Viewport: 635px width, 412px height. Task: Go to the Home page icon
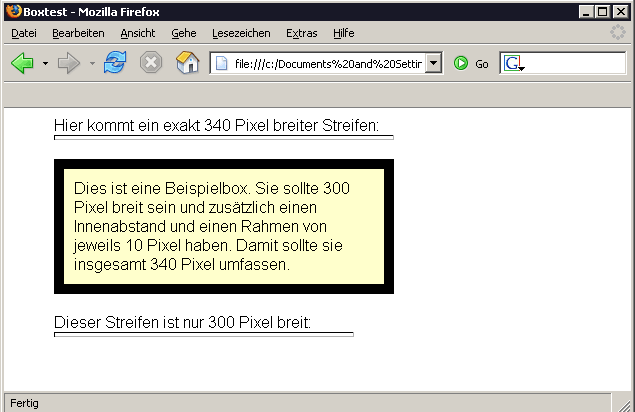(187, 63)
